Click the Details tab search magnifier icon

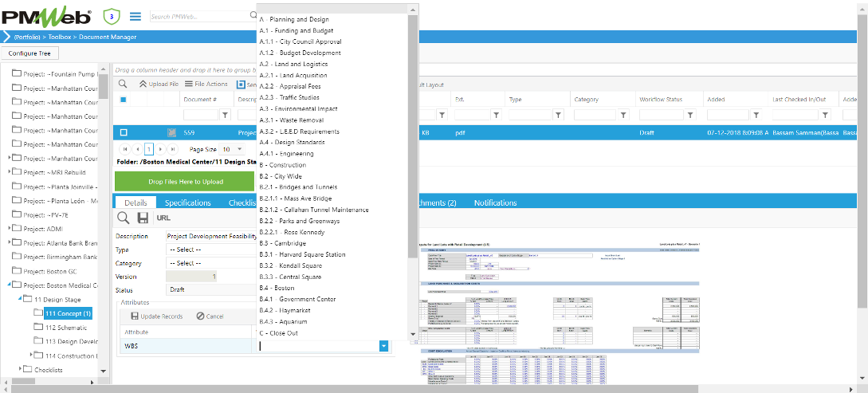[124, 218]
